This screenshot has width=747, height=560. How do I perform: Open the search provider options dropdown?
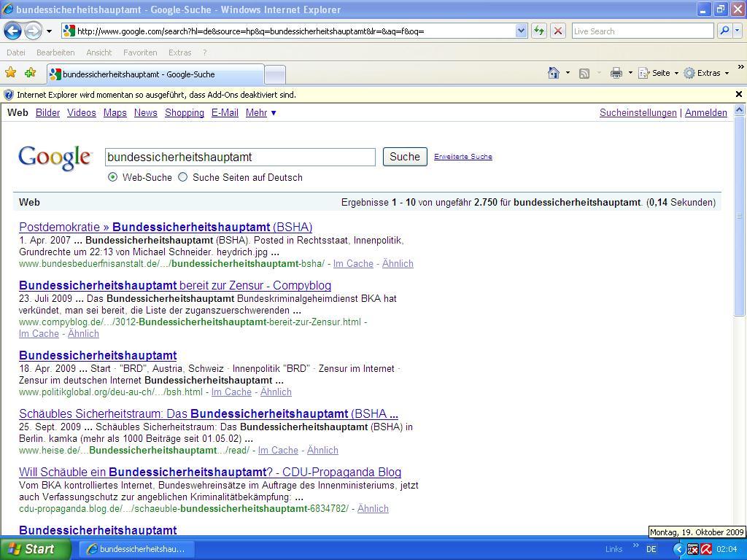tap(738, 31)
